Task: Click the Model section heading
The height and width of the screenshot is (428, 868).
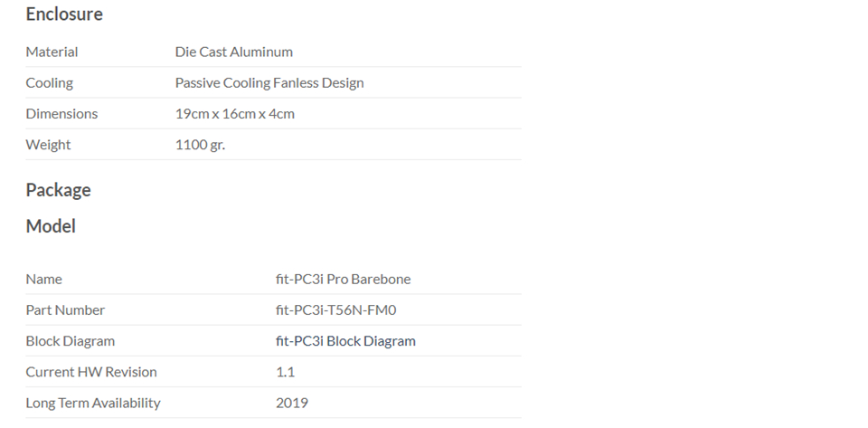Action: click(51, 226)
